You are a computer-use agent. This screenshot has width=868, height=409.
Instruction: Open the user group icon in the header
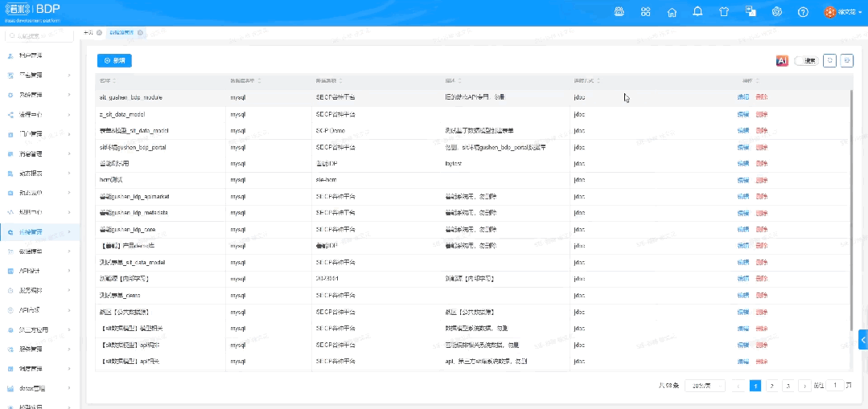[x=619, y=12]
